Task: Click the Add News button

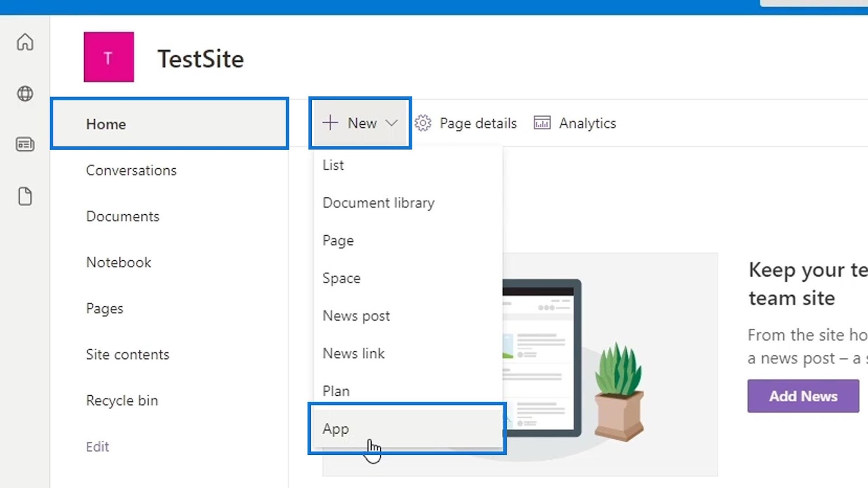Action: 803,396
